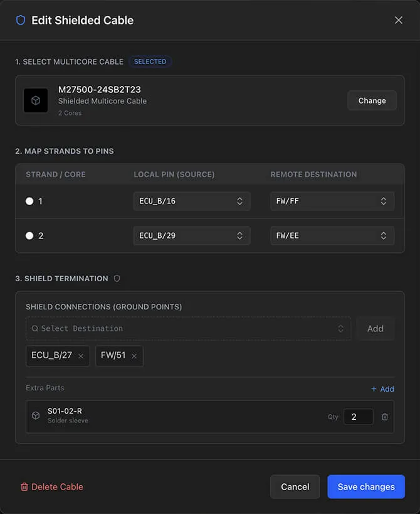Image resolution: width=420 pixels, height=514 pixels.
Task: Close the Edit Shielded Cable dialog
Action: click(x=399, y=20)
